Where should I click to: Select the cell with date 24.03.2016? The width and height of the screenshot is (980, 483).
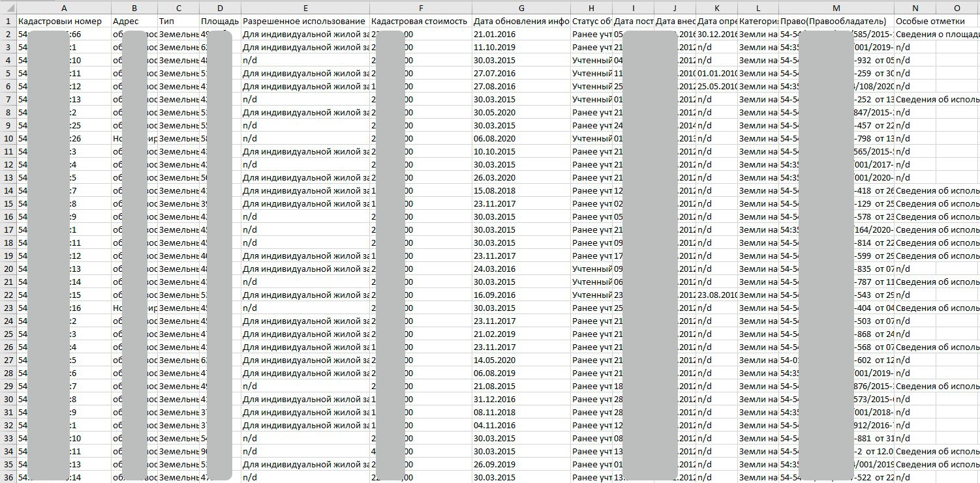(x=521, y=269)
